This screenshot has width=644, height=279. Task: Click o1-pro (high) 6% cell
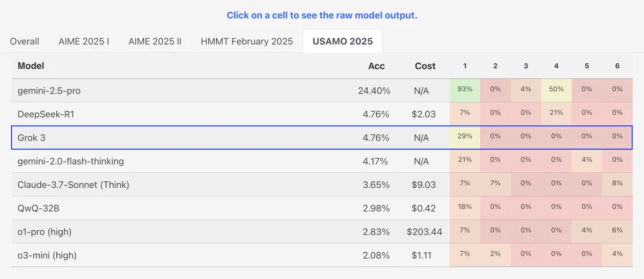(x=617, y=231)
